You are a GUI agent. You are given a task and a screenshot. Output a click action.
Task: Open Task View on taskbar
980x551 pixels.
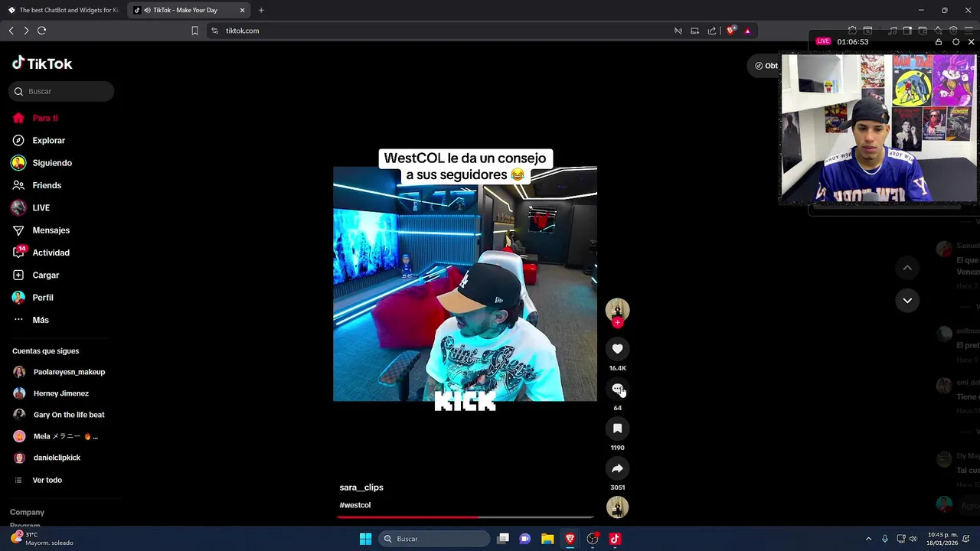tap(503, 539)
